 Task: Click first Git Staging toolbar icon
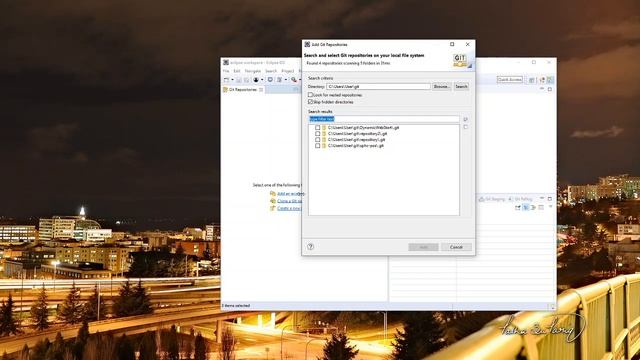518,208
